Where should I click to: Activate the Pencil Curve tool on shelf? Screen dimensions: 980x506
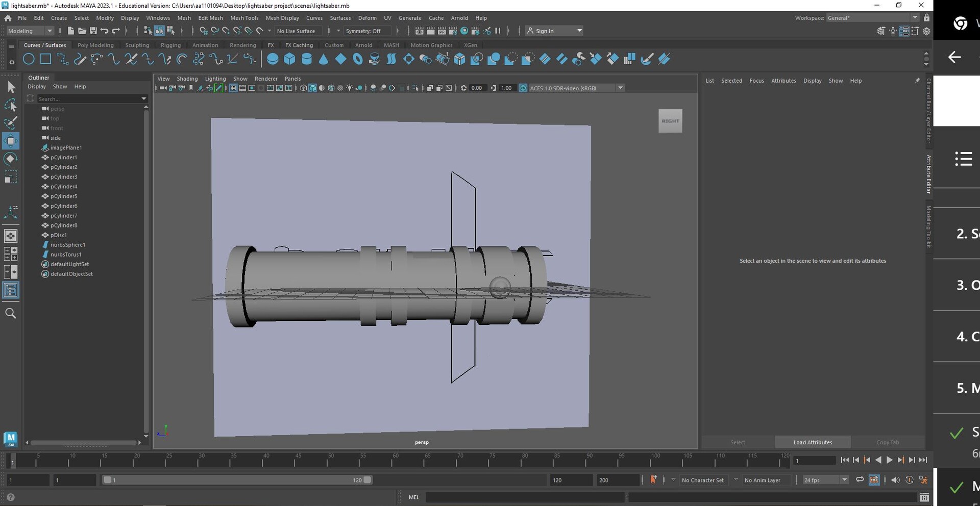click(80, 59)
